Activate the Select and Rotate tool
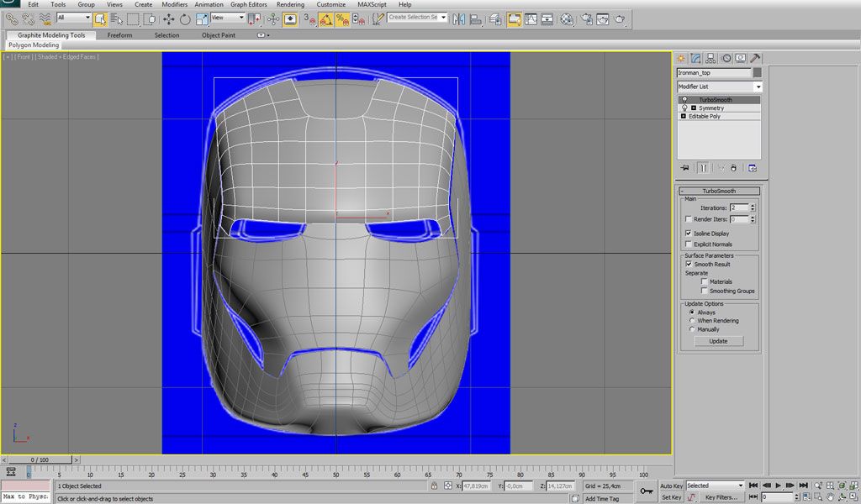Screen dimensions: 861x504 [x=185, y=19]
